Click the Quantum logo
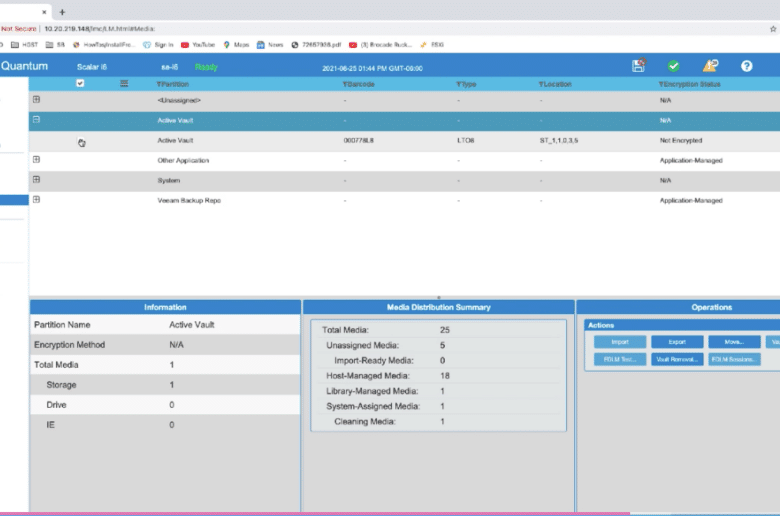 tap(24, 66)
